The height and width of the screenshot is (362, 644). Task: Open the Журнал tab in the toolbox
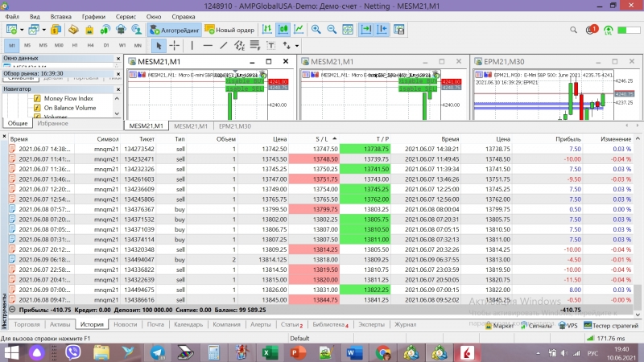(x=406, y=324)
